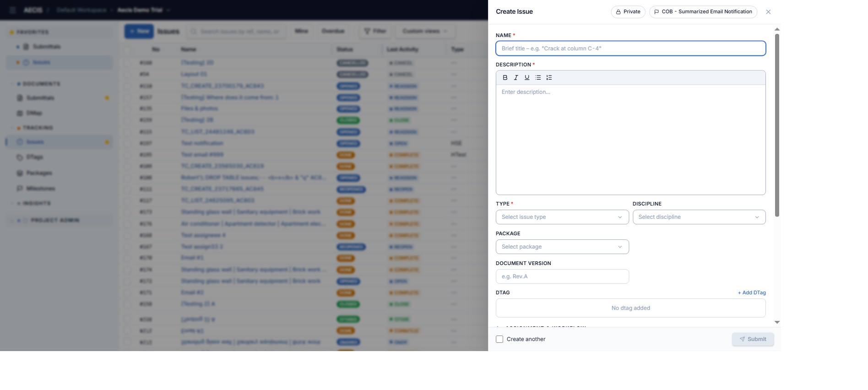Screen dimensions: 868x390
Task: Click the Add DTag link
Action: (x=752, y=293)
